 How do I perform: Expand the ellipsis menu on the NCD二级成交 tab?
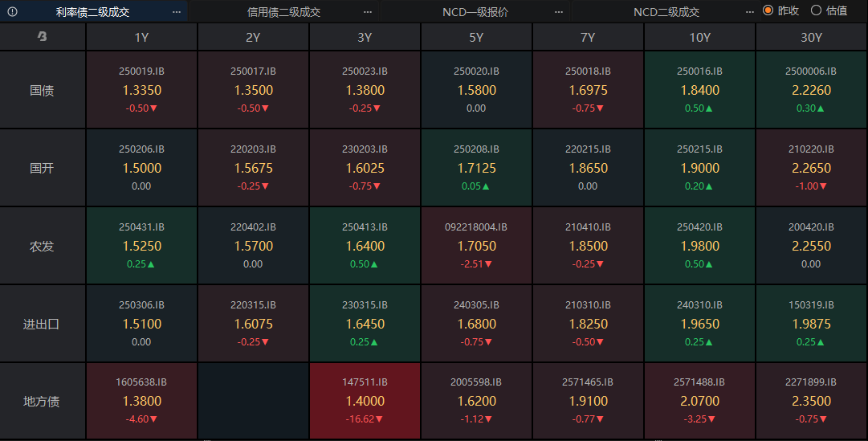click(x=750, y=12)
